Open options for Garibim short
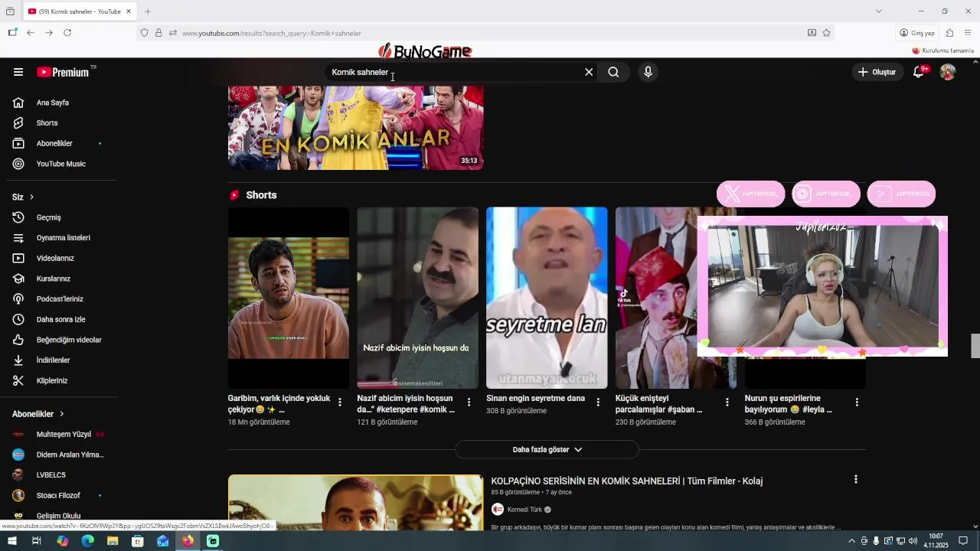 coord(340,402)
